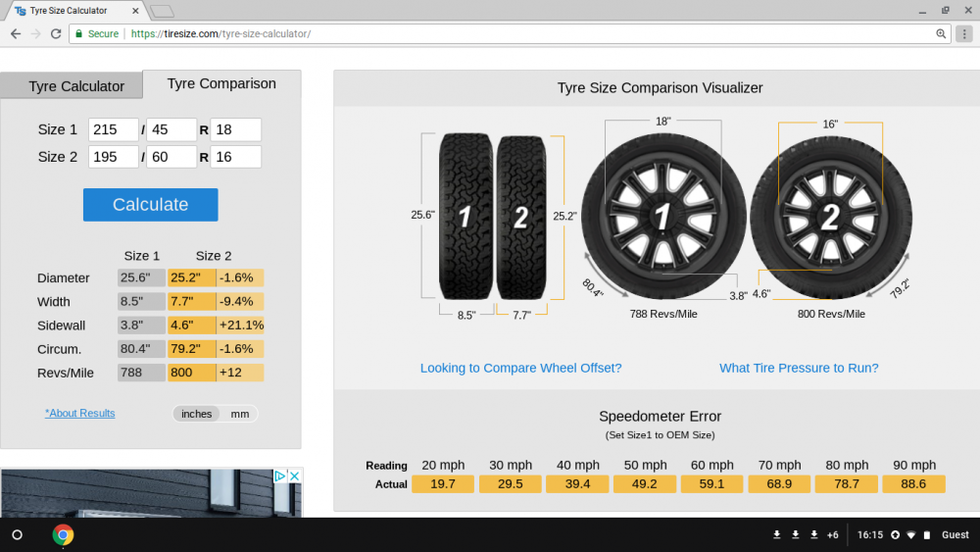Image resolution: width=980 pixels, height=552 pixels.
Task: Close the Tyre Size Calculator tab
Action: point(135,11)
